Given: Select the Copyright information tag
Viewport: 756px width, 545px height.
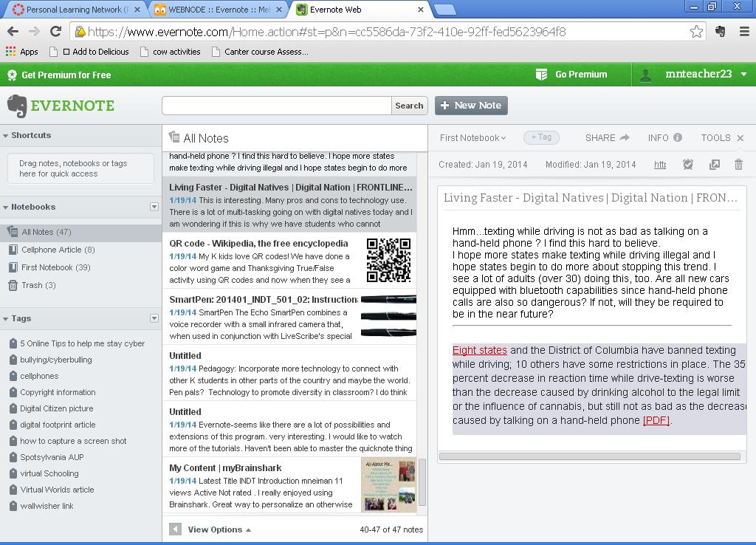Looking at the screenshot, I should click(58, 392).
